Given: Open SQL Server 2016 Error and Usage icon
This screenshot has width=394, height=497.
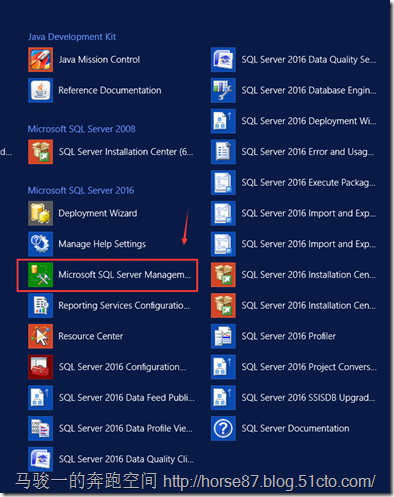Looking at the screenshot, I should (x=223, y=152).
